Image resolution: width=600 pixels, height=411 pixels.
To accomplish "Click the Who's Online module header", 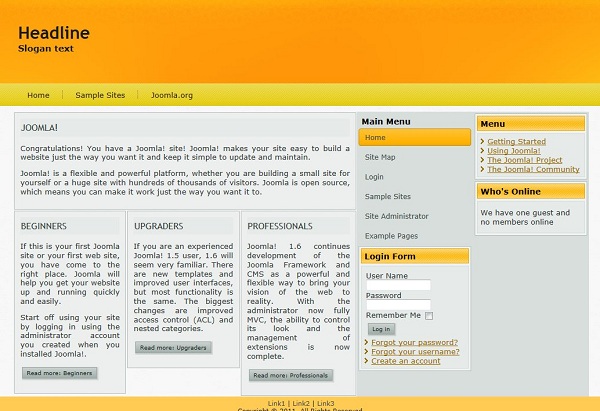I will click(x=531, y=191).
